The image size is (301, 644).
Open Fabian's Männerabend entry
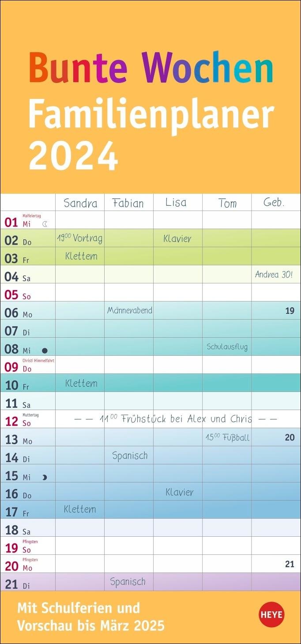130,310
